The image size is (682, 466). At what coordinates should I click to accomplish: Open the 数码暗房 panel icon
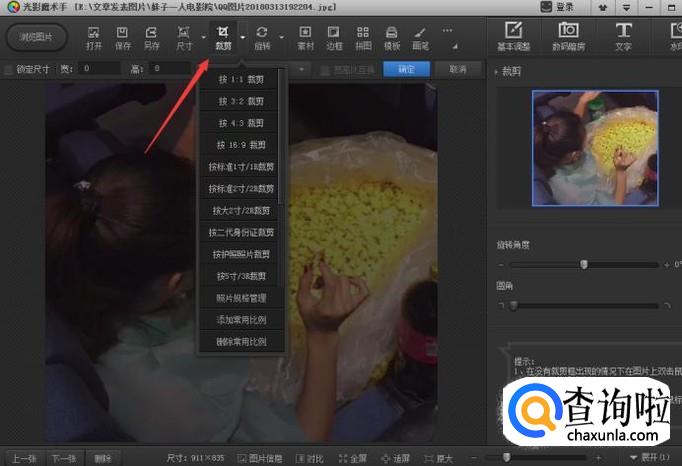coord(568,36)
